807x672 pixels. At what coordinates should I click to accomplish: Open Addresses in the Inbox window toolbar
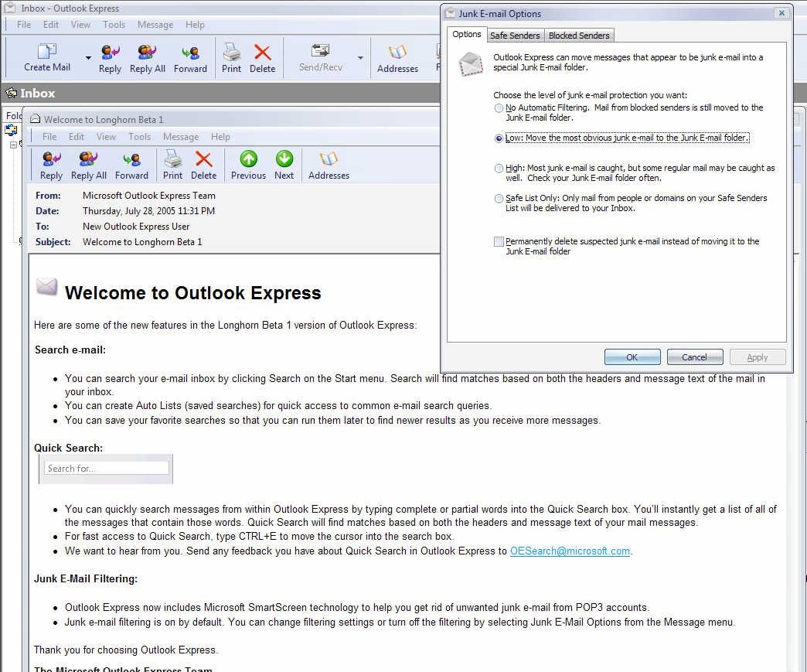[x=397, y=59]
